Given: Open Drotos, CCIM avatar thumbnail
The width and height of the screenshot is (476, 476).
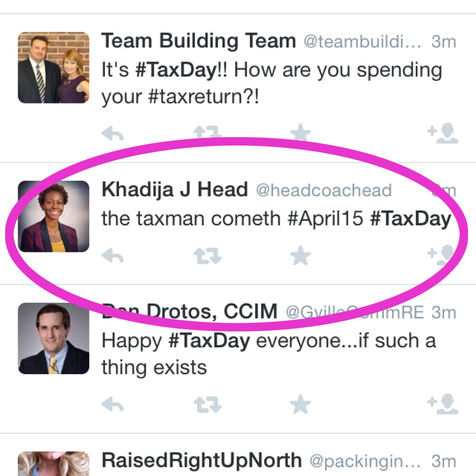Looking at the screenshot, I should click(54, 338).
